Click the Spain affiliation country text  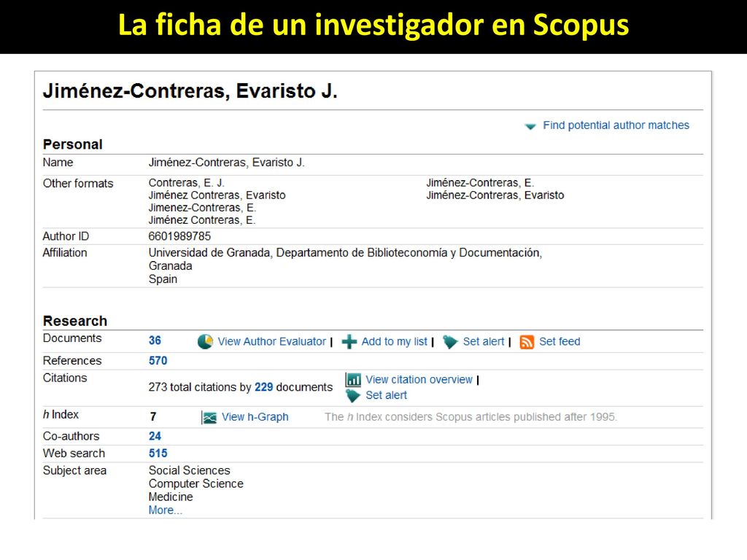[163, 279]
